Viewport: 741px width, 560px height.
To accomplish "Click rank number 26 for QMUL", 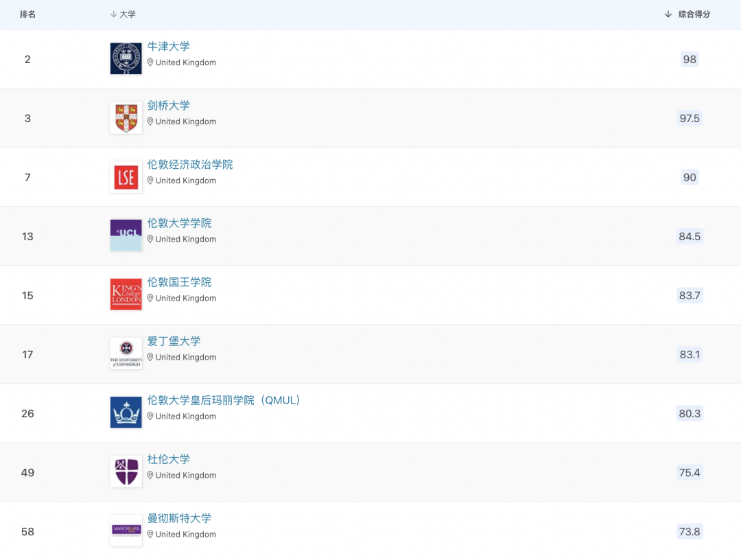I will [x=27, y=414].
